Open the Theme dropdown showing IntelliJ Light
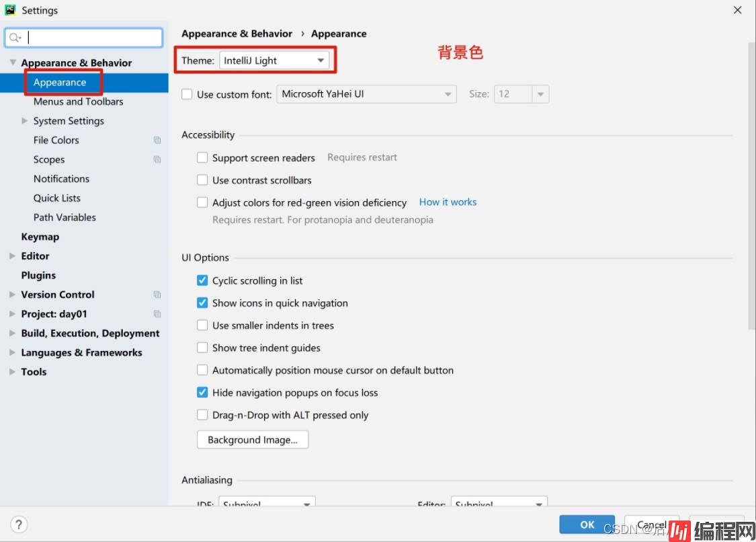 [274, 61]
